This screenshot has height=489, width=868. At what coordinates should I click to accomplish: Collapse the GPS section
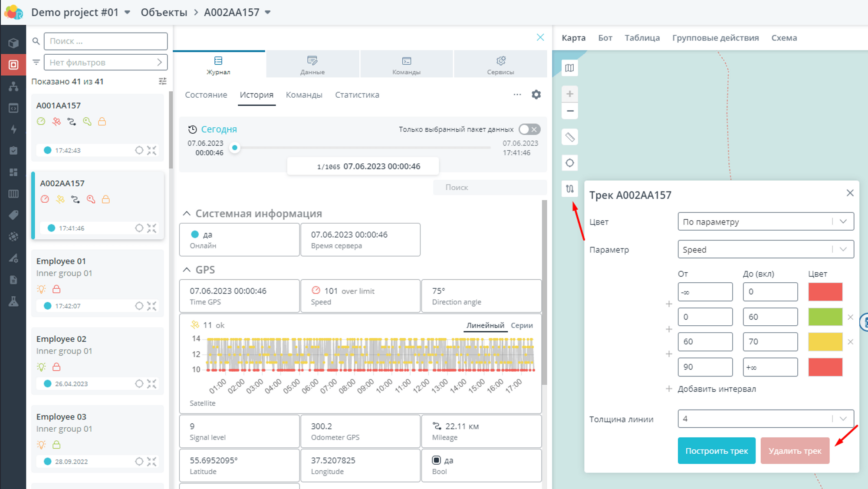(187, 270)
